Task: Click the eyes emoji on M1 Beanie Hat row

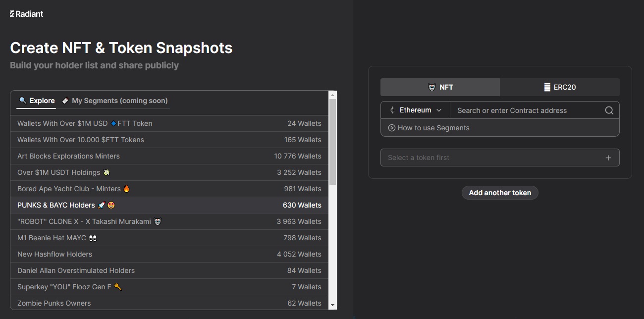Action: tap(93, 238)
